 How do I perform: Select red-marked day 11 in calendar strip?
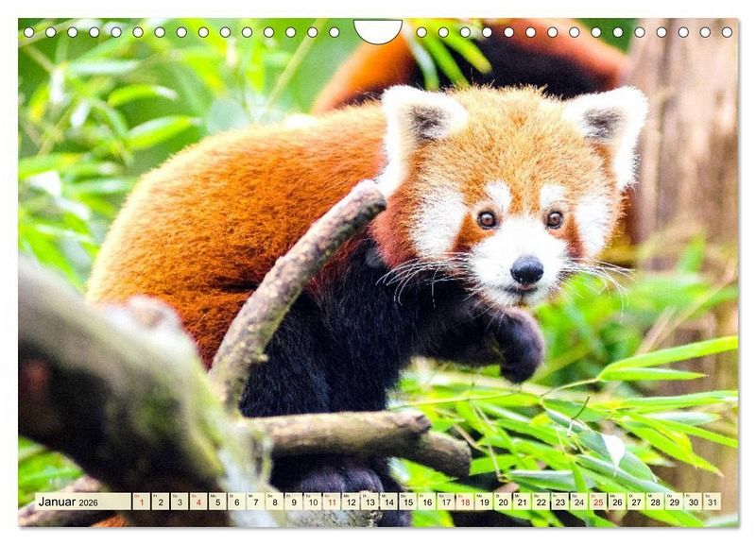[x=332, y=502]
